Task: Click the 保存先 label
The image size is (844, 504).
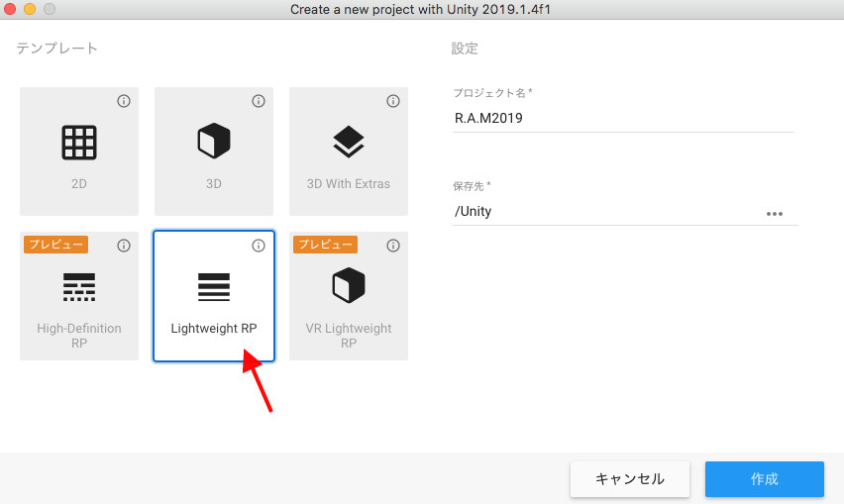Action: pyautogui.click(x=472, y=186)
